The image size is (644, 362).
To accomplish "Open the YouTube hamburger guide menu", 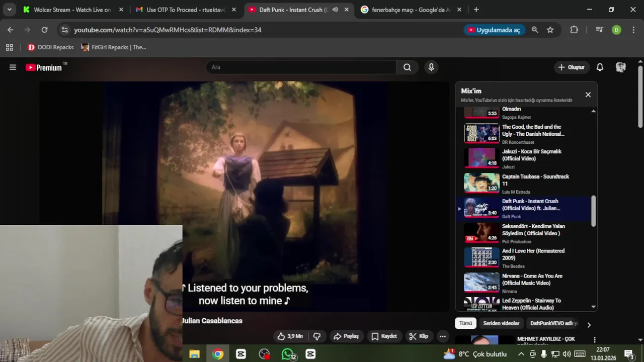I will click(x=13, y=67).
